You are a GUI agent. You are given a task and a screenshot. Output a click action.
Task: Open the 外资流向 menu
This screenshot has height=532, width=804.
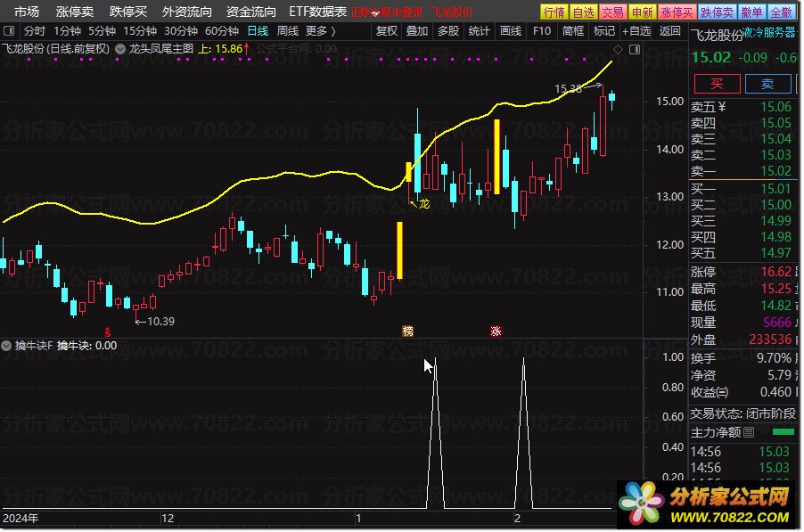(186, 12)
